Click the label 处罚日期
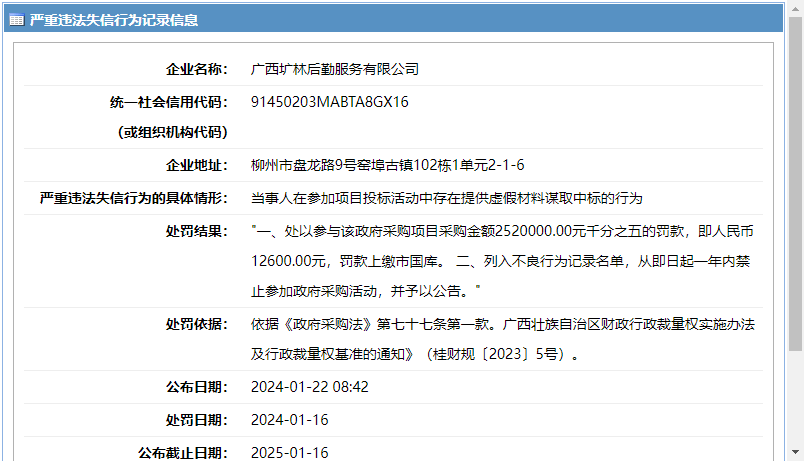The height and width of the screenshot is (461, 804). 196,420
